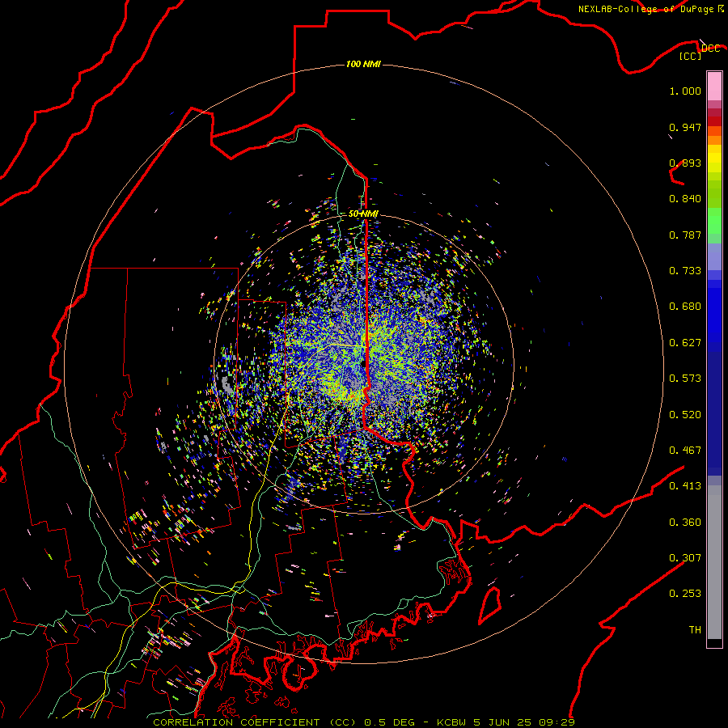Screen dimensions: 728x728
Task: Click the 100 NMI range ring label
Action: coord(363,64)
